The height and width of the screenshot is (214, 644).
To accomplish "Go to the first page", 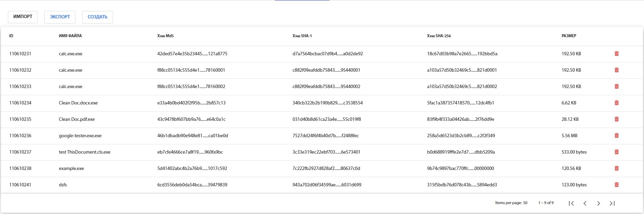I will pyautogui.click(x=571, y=203).
